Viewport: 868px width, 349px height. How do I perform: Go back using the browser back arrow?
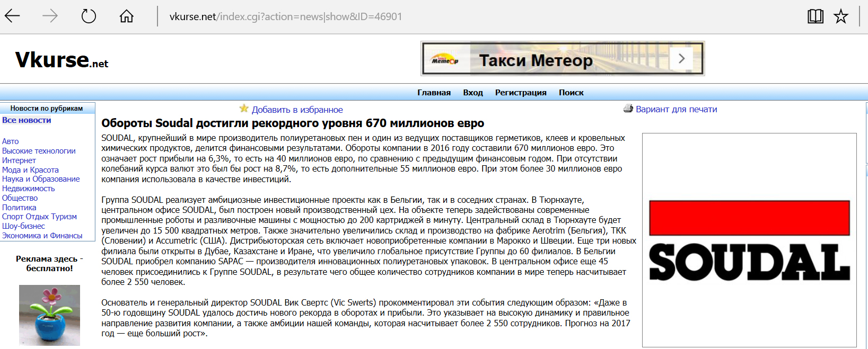(12, 16)
